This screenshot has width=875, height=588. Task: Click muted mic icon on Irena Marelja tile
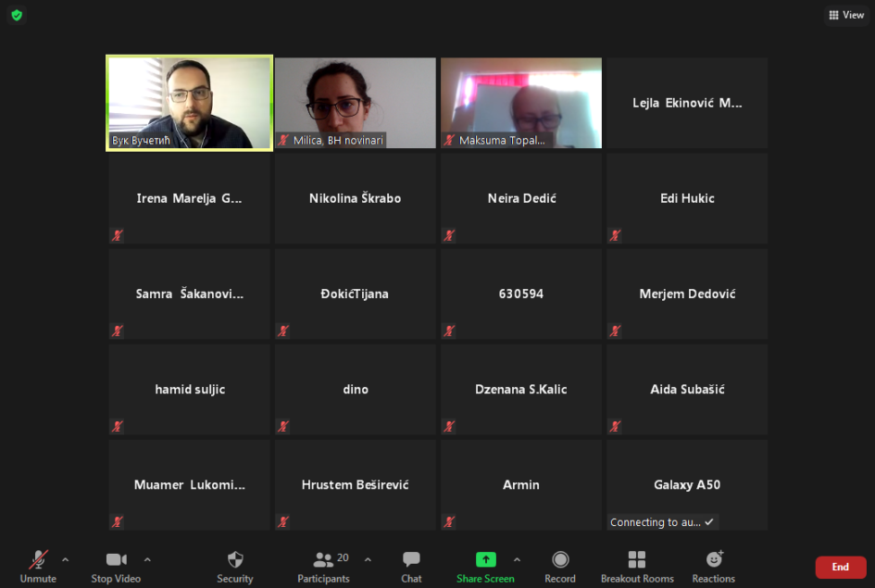pyautogui.click(x=118, y=235)
